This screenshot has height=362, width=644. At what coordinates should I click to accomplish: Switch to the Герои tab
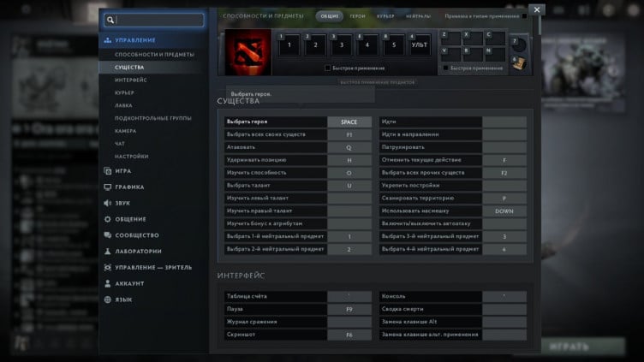(x=357, y=16)
